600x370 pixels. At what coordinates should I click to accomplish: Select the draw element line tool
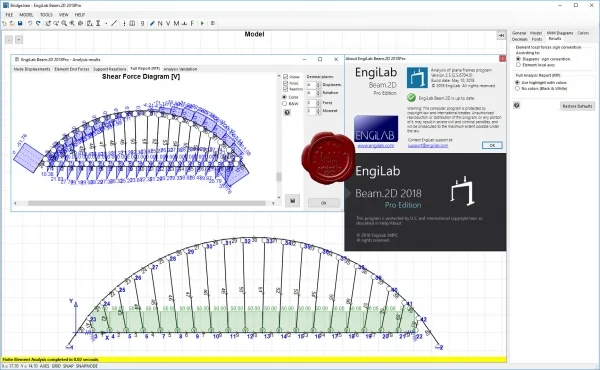tap(114, 23)
